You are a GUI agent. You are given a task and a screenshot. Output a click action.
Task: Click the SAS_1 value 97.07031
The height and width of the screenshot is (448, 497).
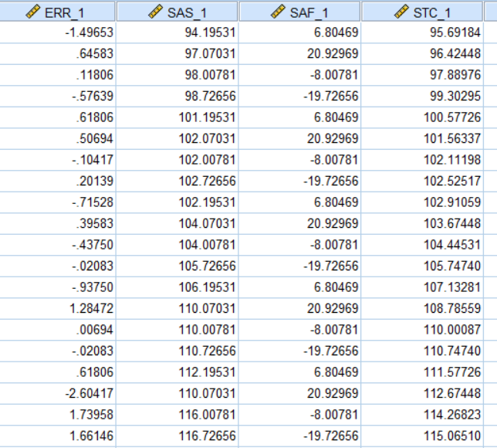[210, 53]
